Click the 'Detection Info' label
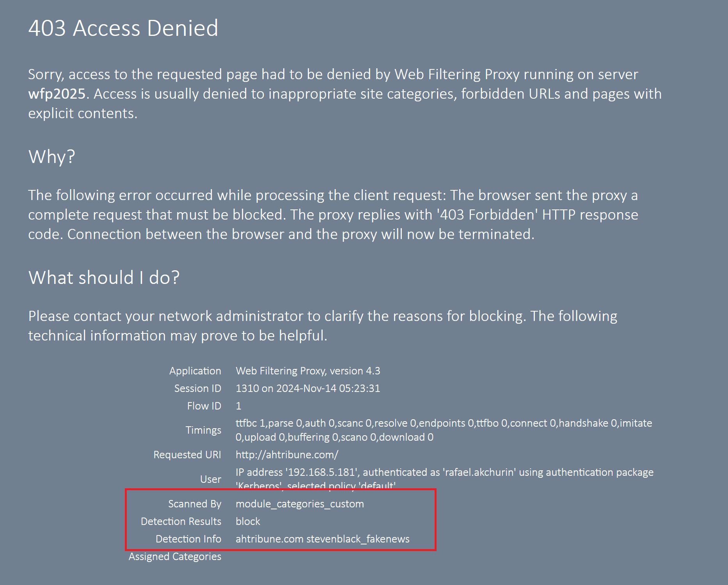This screenshot has height=585, width=728. coord(188,539)
